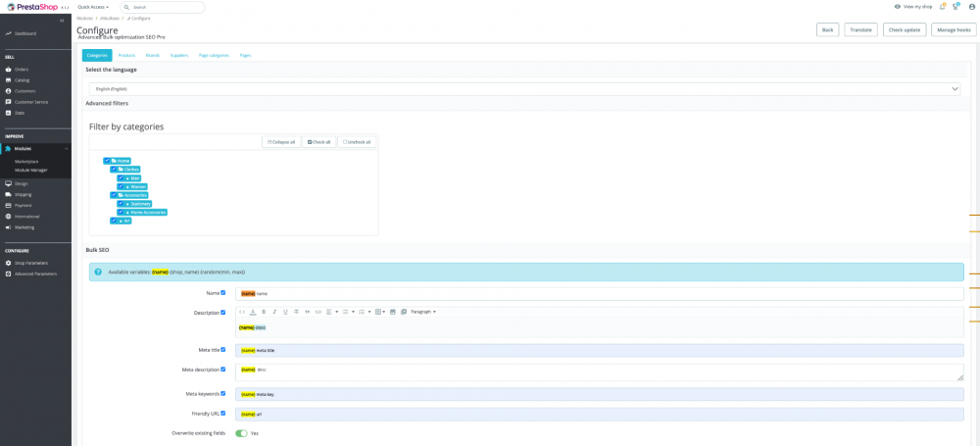Switch to the Products tab

(x=126, y=55)
